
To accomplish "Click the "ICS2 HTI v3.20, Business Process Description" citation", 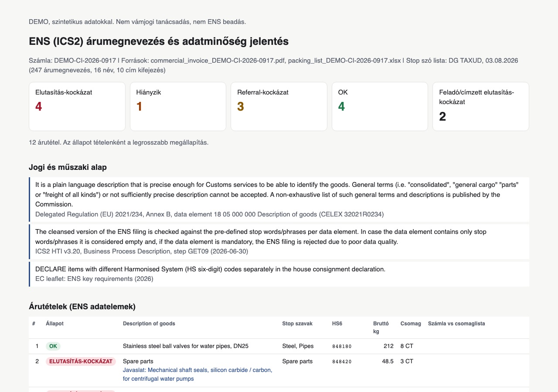I will [x=142, y=251].
